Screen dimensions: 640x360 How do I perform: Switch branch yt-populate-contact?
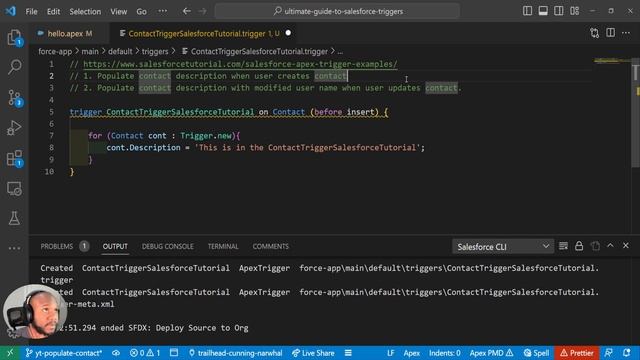64,353
